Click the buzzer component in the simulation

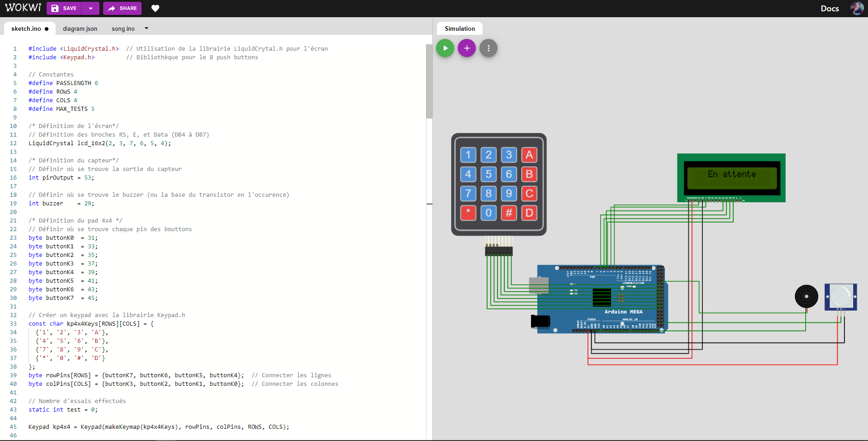click(x=806, y=296)
